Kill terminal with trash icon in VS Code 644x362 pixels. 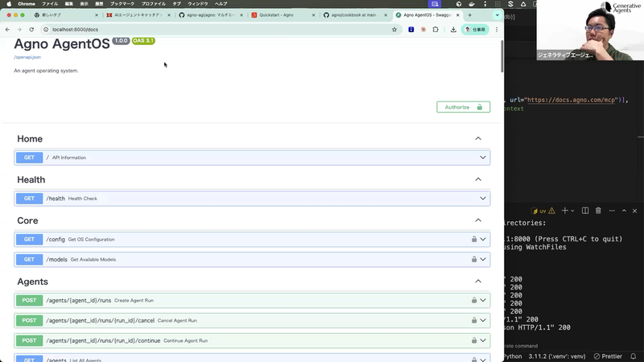coord(598,211)
